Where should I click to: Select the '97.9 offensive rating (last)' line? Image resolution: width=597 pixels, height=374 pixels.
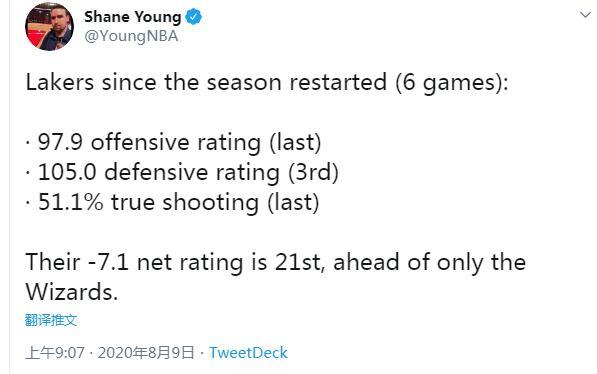(x=173, y=143)
